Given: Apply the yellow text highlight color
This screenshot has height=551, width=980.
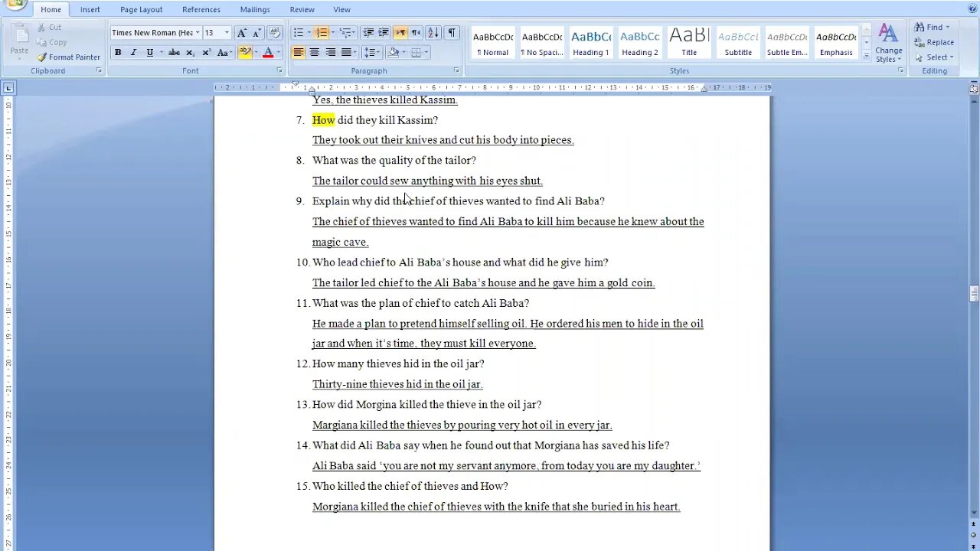Looking at the screenshot, I should click(x=244, y=53).
